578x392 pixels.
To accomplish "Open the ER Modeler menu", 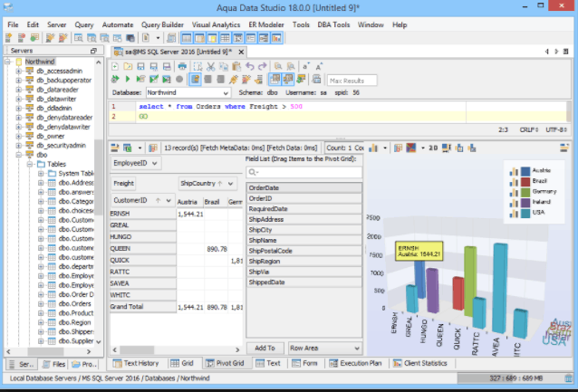I will pyautogui.click(x=266, y=24).
